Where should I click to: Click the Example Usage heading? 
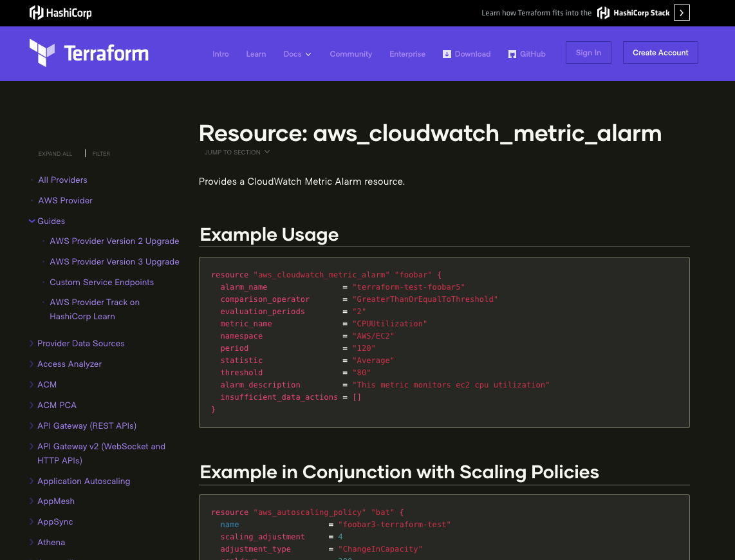point(269,235)
